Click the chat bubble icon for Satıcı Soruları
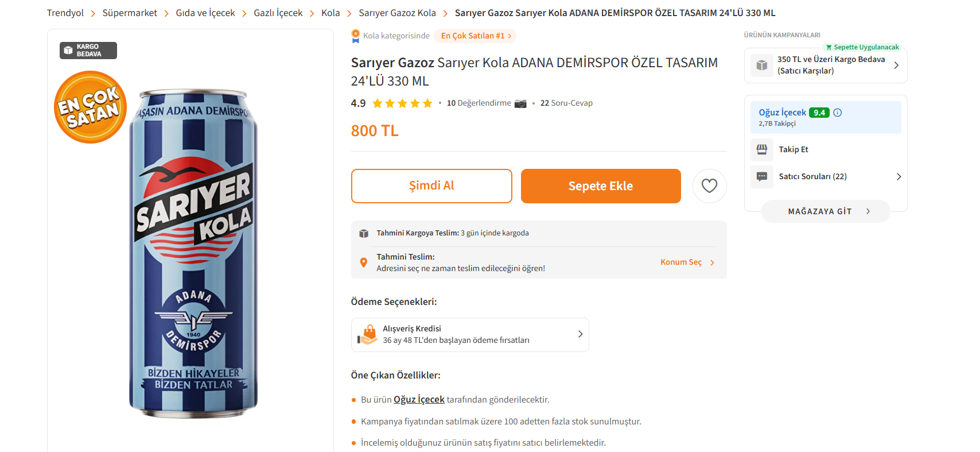Screen dimensions: 980x452 point(761,176)
